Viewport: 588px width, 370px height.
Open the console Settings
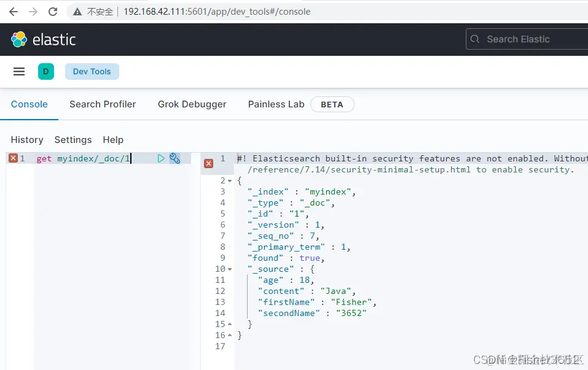click(73, 140)
